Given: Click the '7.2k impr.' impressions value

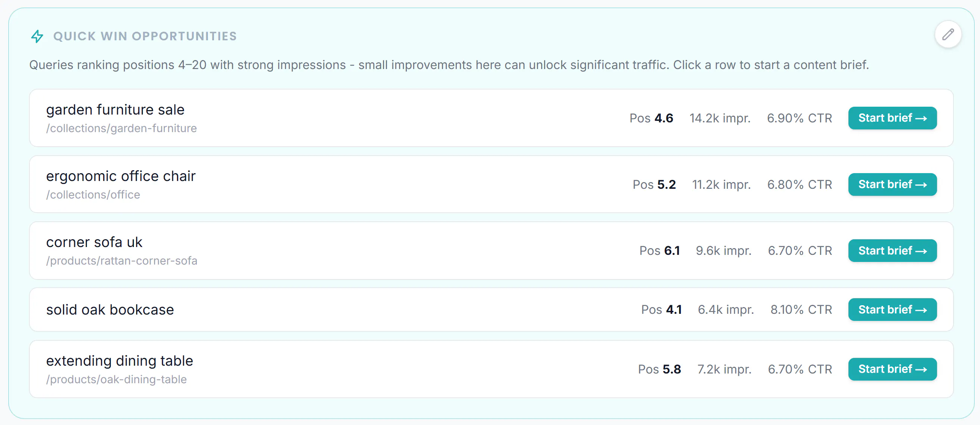Looking at the screenshot, I should coord(724,369).
